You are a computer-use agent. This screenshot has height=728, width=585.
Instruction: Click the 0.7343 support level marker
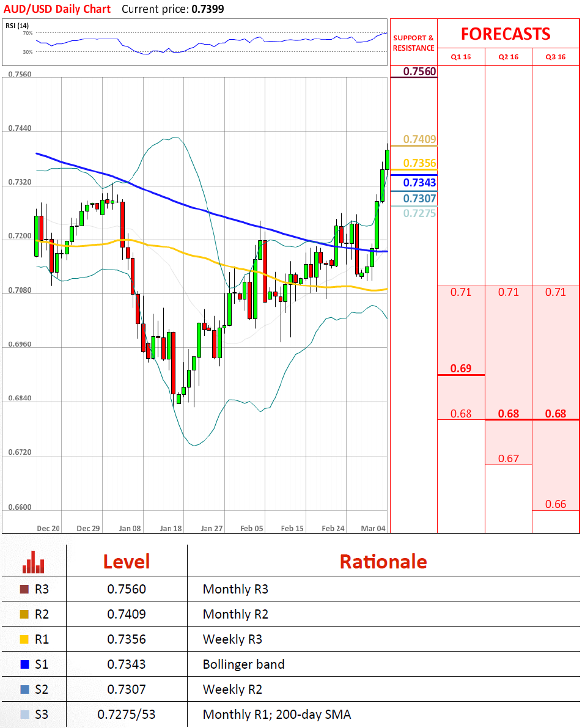pyautogui.click(x=419, y=183)
